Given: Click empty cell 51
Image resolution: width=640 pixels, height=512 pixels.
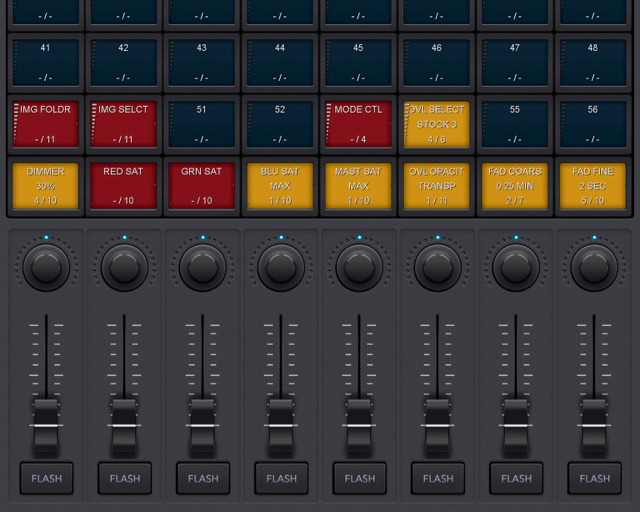Looking at the screenshot, I should 202,124.
